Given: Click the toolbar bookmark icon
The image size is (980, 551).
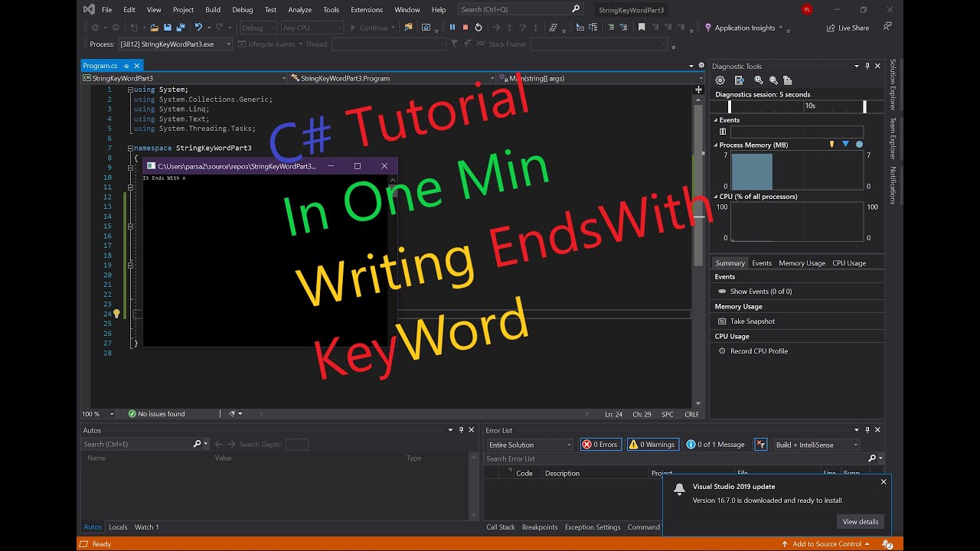Looking at the screenshot, I should [642, 28].
